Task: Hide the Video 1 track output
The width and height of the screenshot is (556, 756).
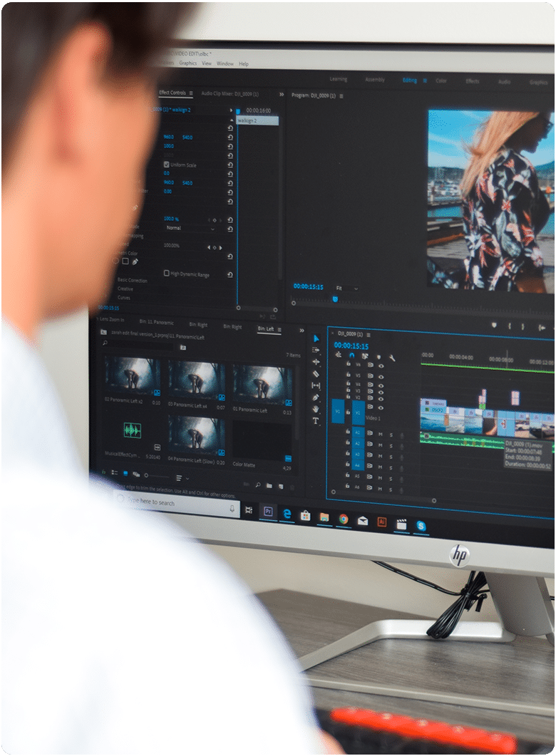Action: [x=381, y=408]
